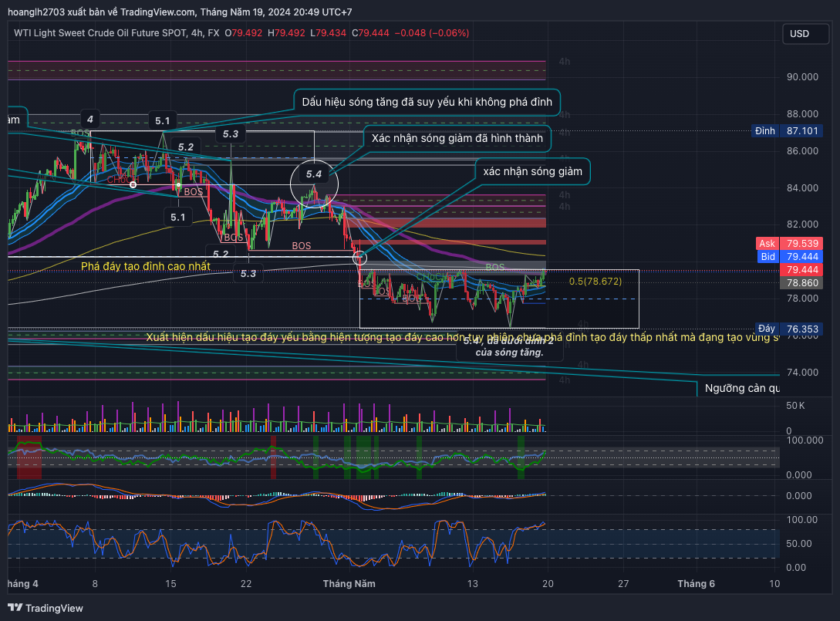
Task: Click the Đáy 76.353 price label
Action: click(x=788, y=329)
